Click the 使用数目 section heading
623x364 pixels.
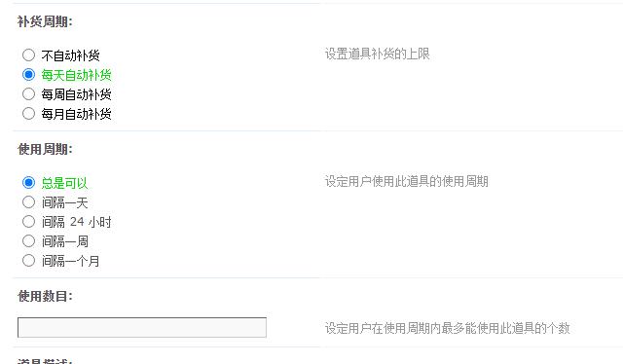(x=45, y=296)
